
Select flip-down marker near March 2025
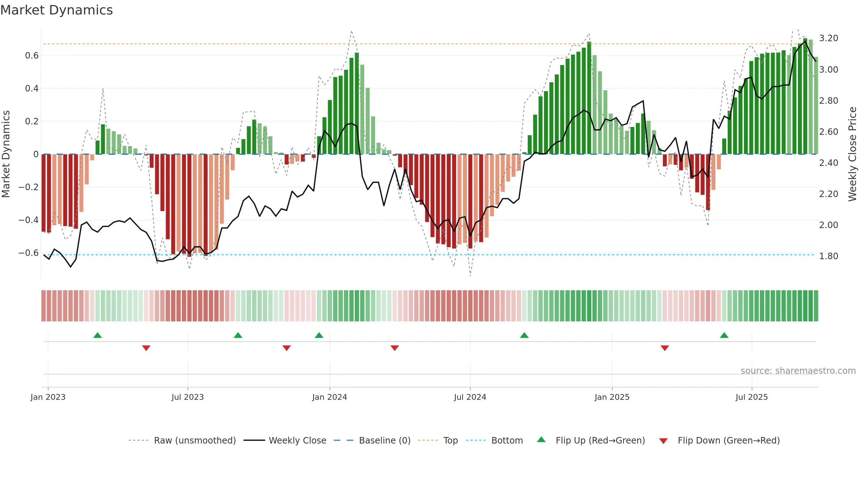point(665,348)
